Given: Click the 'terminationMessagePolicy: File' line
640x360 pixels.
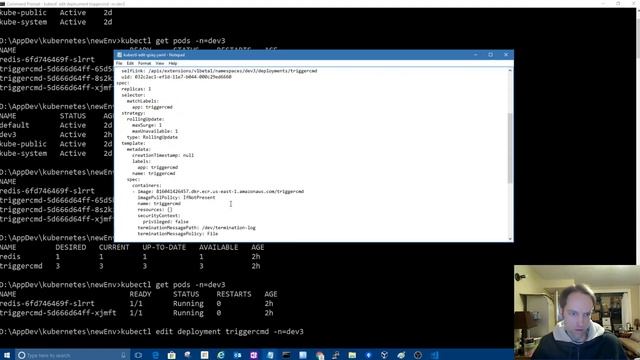Looking at the screenshot, I should (178, 234).
